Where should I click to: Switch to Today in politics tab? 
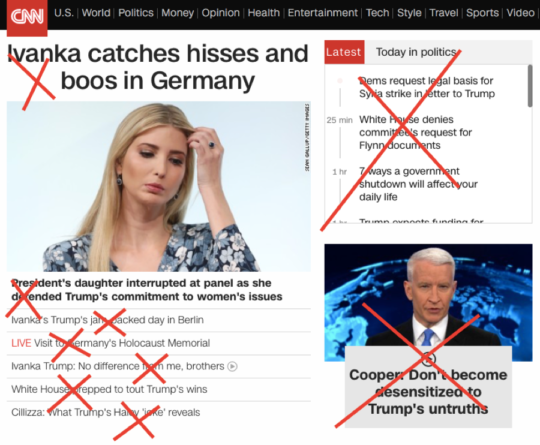pyautogui.click(x=416, y=52)
